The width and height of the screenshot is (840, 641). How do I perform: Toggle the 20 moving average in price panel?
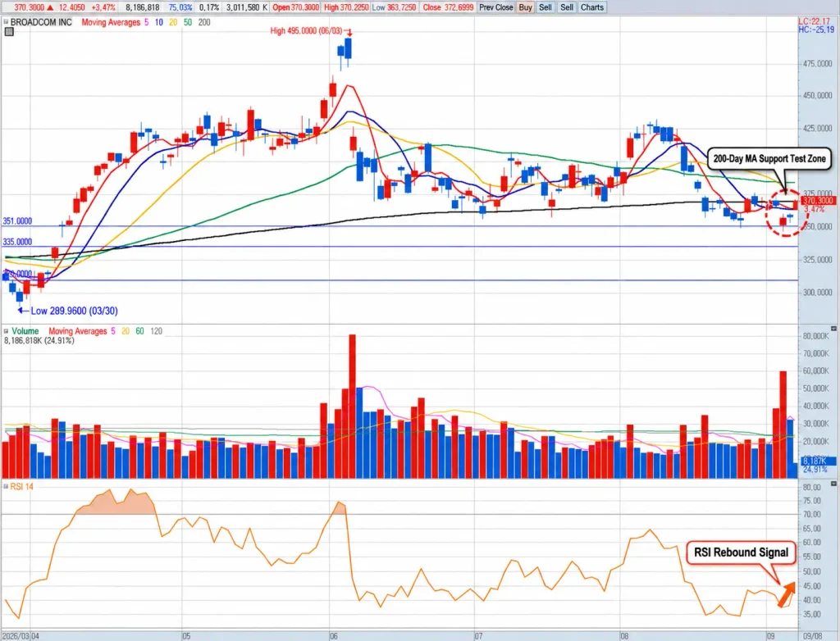pos(173,22)
